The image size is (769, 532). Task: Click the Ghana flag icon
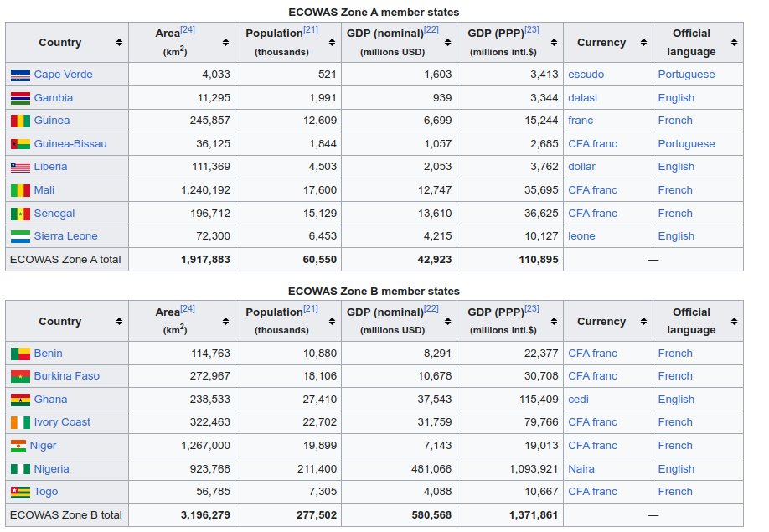pyautogui.click(x=20, y=400)
